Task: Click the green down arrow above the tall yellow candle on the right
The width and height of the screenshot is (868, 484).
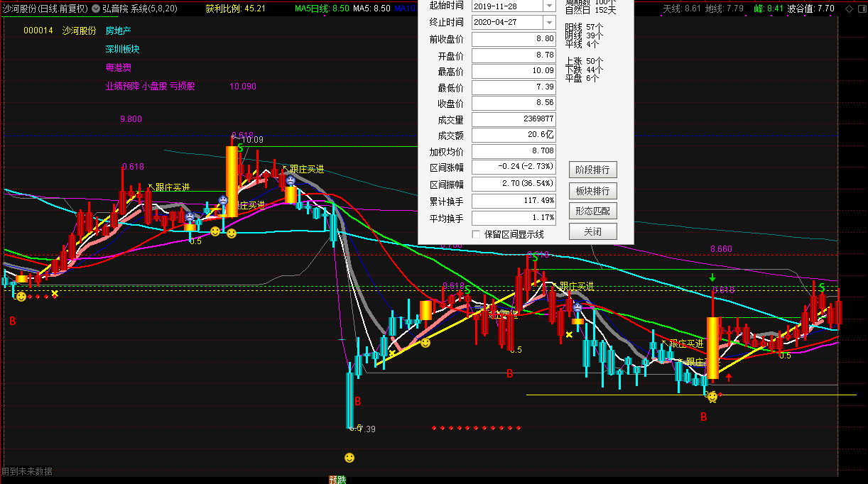Action: (x=712, y=277)
